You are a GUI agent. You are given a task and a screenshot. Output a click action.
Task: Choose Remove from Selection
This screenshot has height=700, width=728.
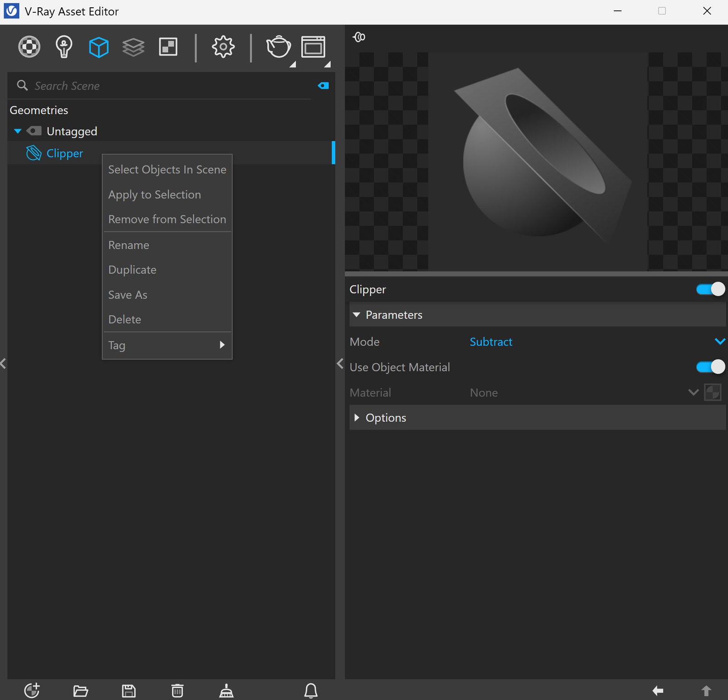(167, 219)
